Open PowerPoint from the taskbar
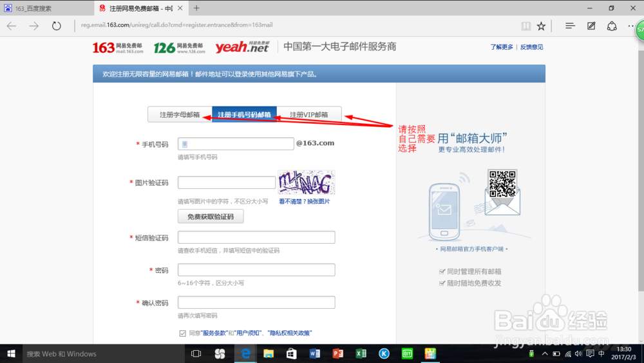Viewport: 644px width, 363px height. click(x=337, y=353)
